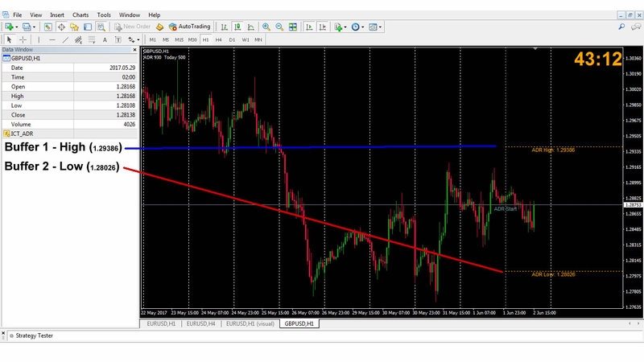Open the chat bubble icon at top right
This screenshot has height=362, width=644.
[x=636, y=27]
